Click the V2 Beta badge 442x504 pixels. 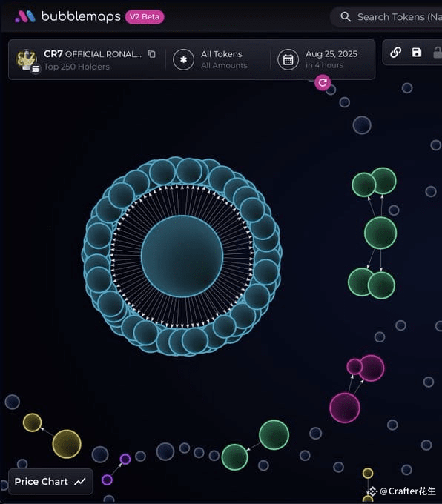145,17
